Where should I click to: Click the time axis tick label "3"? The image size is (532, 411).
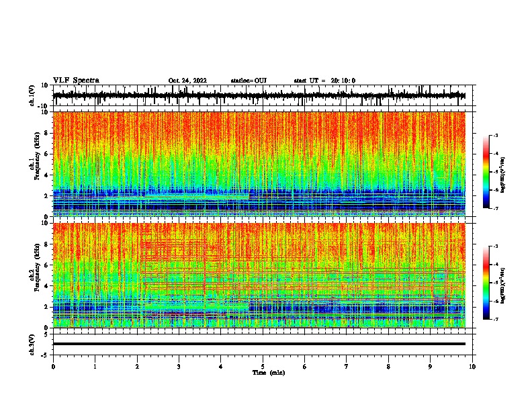point(179,367)
